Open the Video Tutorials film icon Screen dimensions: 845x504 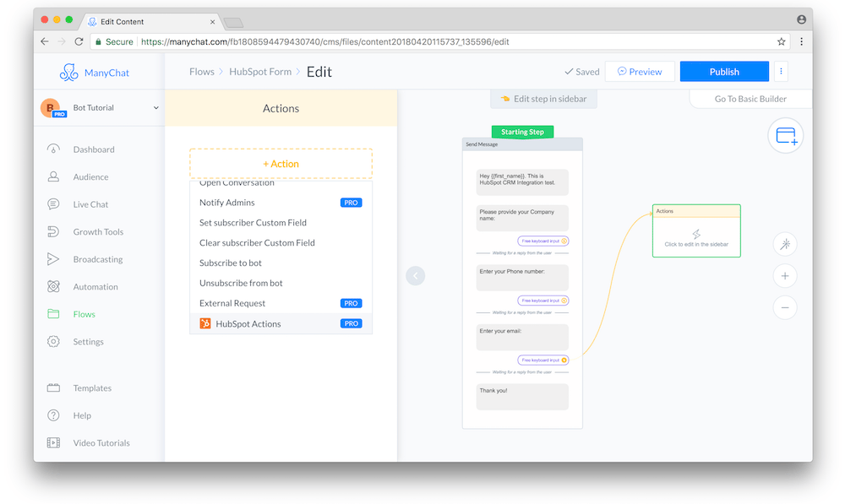pyautogui.click(x=53, y=442)
